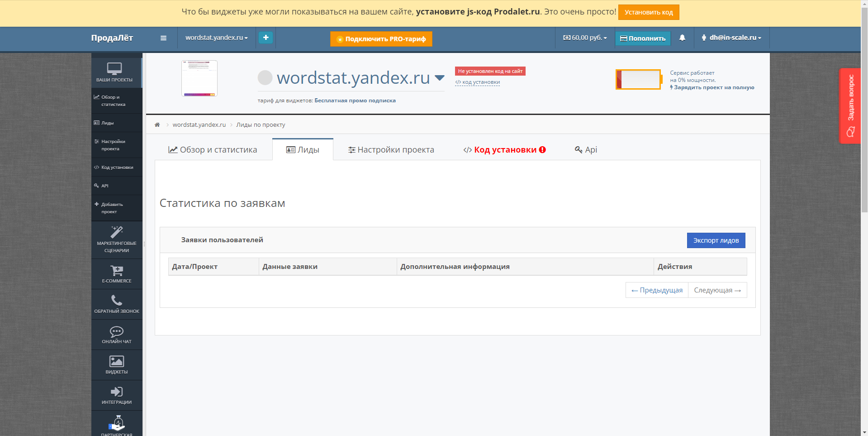Open Обратный звонок section
This screenshot has width=868, height=436.
[x=117, y=304]
